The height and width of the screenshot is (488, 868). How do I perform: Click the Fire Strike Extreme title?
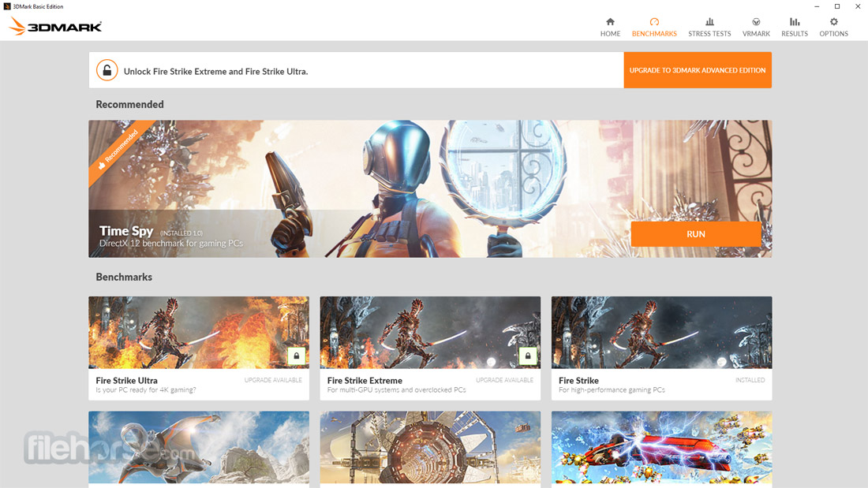coord(365,381)
